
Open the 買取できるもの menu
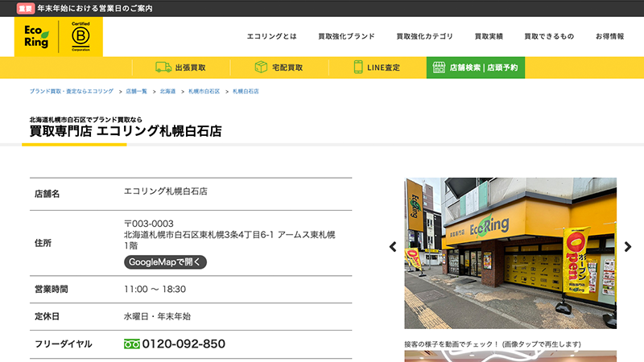pyautogui.click(x=549, y=36)
